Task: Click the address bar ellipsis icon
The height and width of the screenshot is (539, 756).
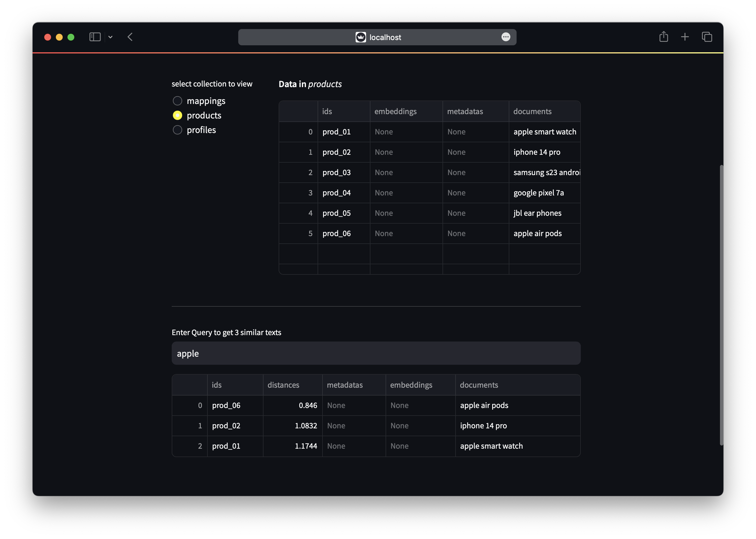Action: 505,37
